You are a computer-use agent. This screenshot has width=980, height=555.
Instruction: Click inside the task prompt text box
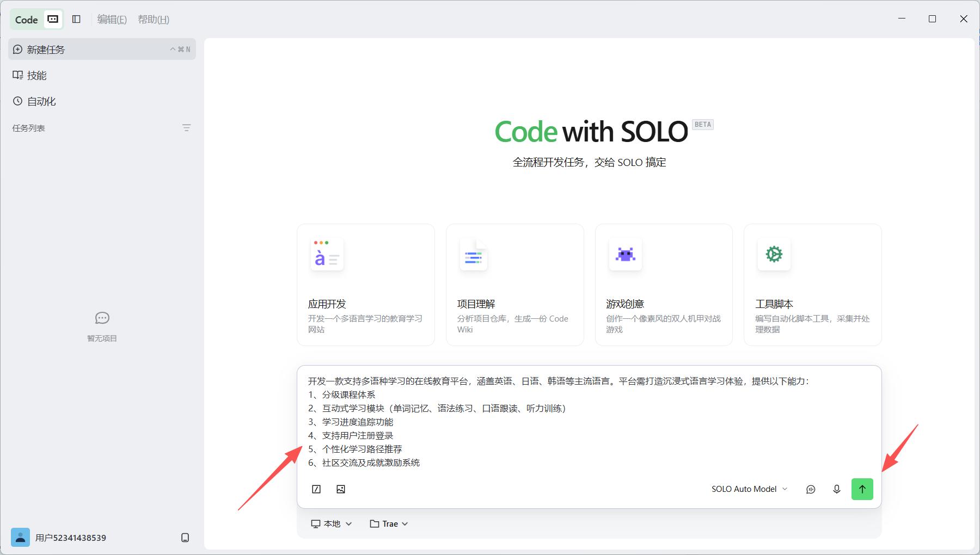pos(589,422)
